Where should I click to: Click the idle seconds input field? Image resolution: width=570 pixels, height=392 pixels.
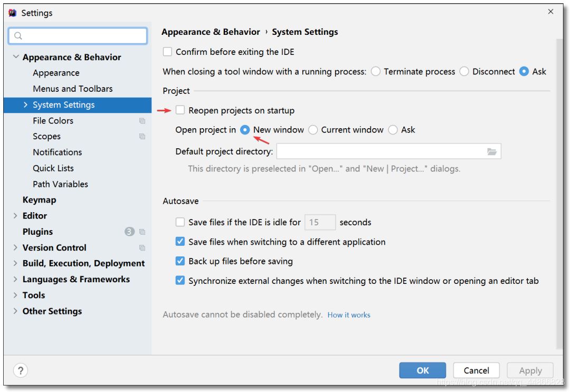tap(320, 222)
